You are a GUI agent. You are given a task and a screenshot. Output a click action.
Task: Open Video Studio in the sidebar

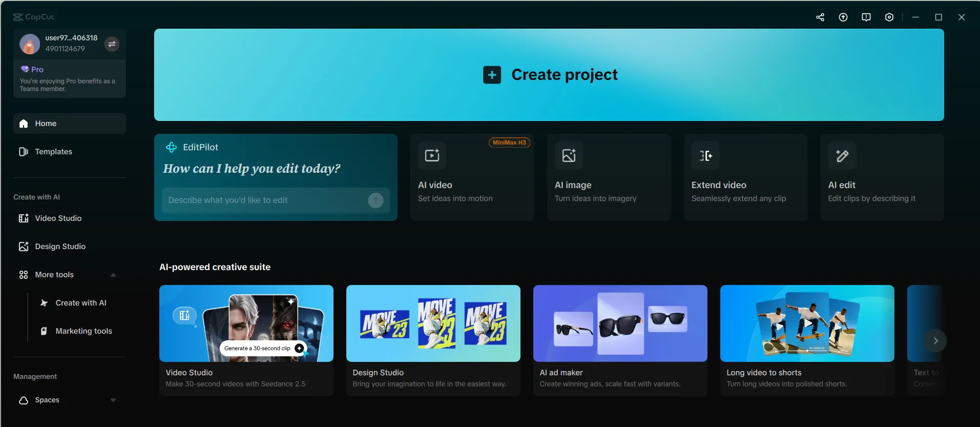pos(70,218)
